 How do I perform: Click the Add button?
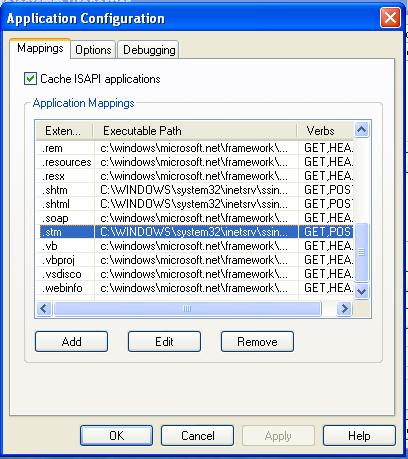[x=71, y=342]
